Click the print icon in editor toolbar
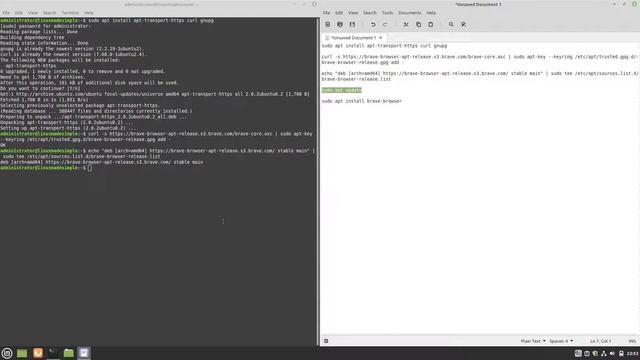 [340, 24]
